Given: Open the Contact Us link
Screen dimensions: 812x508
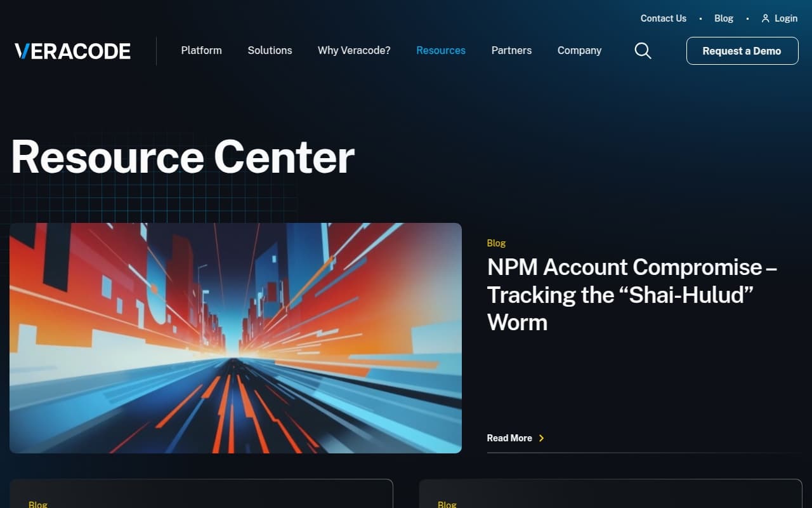Looking at the screenshot, I should coord(663,18).
